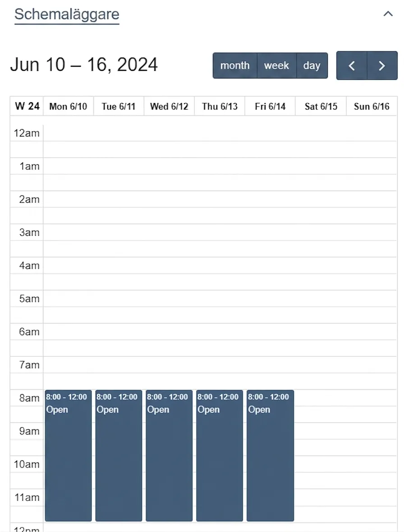Click the Monday 12am empty slot
The height and width of the screenshot is (532, 404).
click(68, 133)
